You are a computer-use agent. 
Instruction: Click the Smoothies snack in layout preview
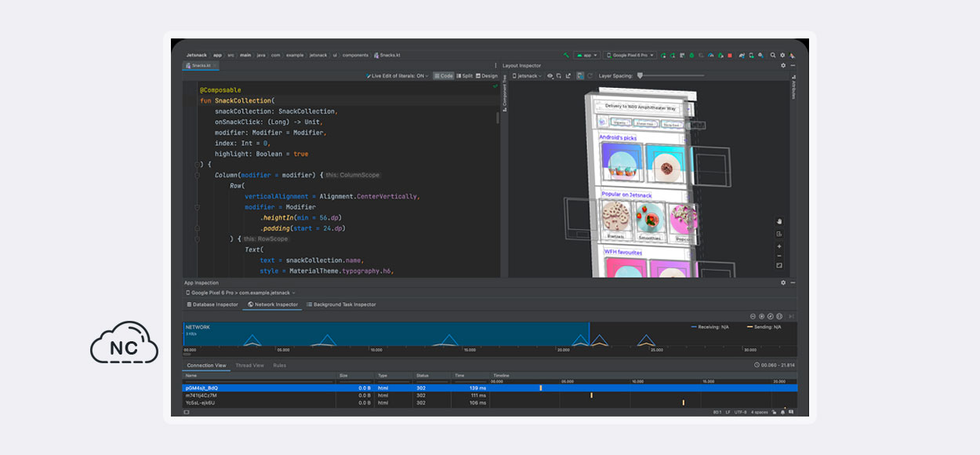(650, 222)
